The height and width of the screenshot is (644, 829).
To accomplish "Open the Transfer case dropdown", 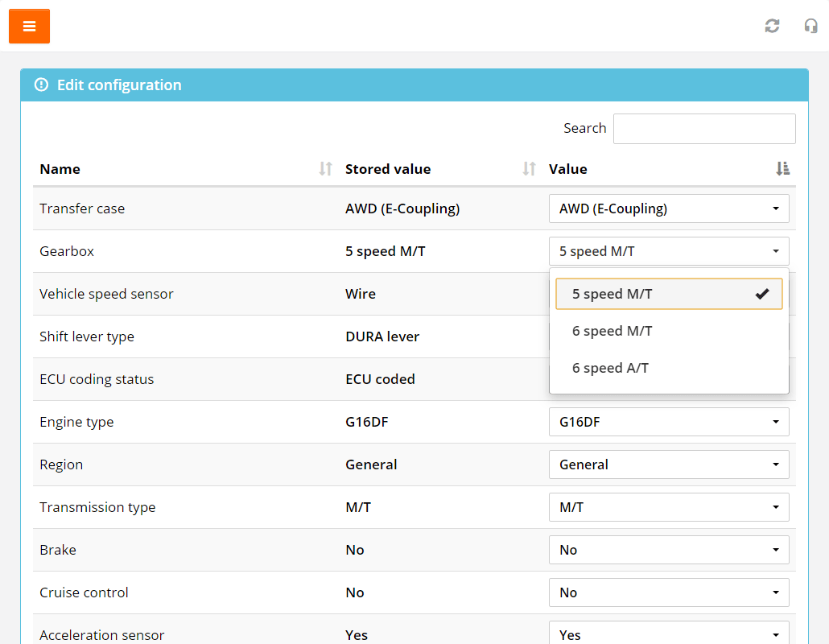I will click(668, 208).
